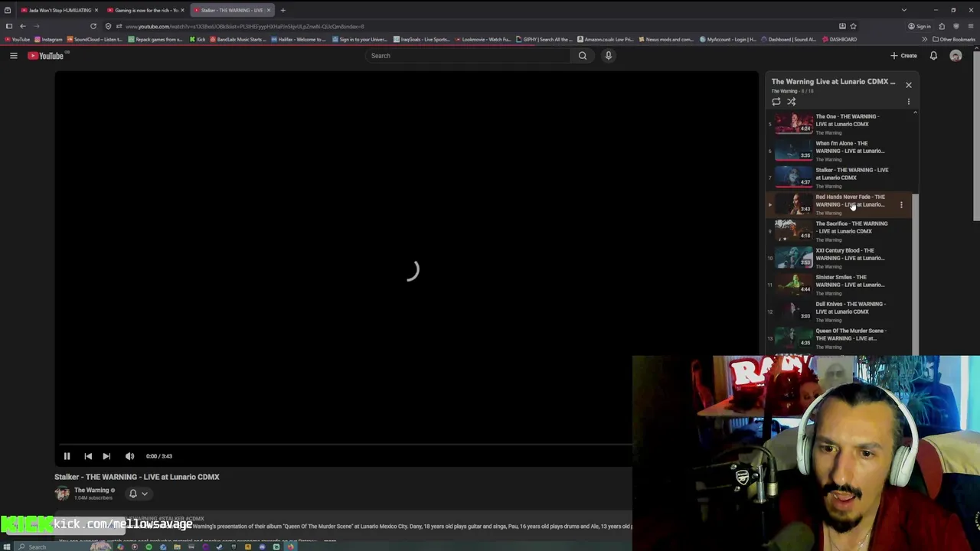Image resolution: width=980 pixels, height=551 pixels.
Task: Bookmark this page with star icon
Action: point(854,26)
